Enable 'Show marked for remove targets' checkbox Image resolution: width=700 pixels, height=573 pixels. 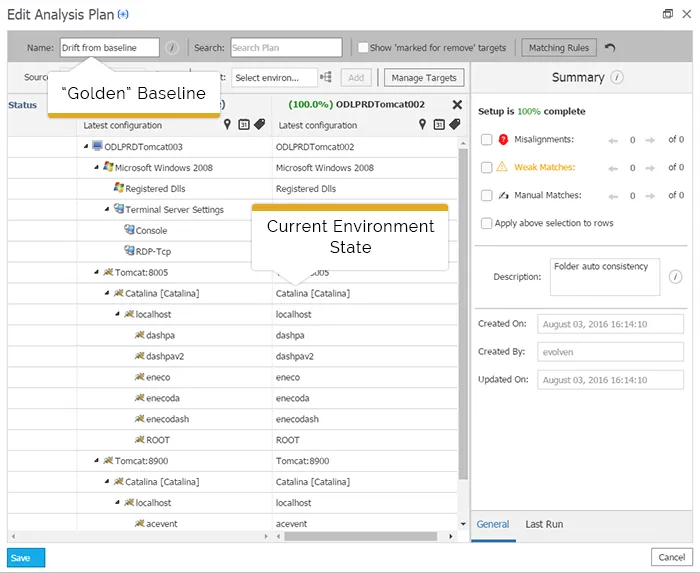(x=363, y=48)
